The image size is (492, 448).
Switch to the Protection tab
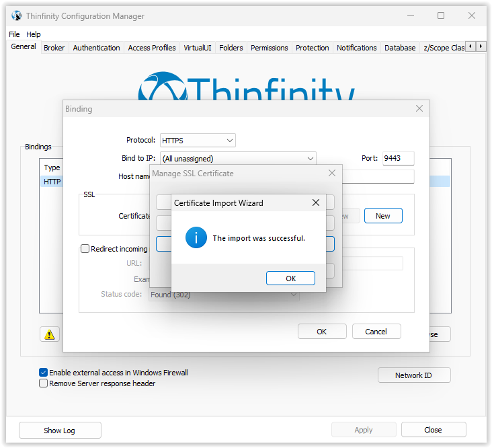coord(313,48)
